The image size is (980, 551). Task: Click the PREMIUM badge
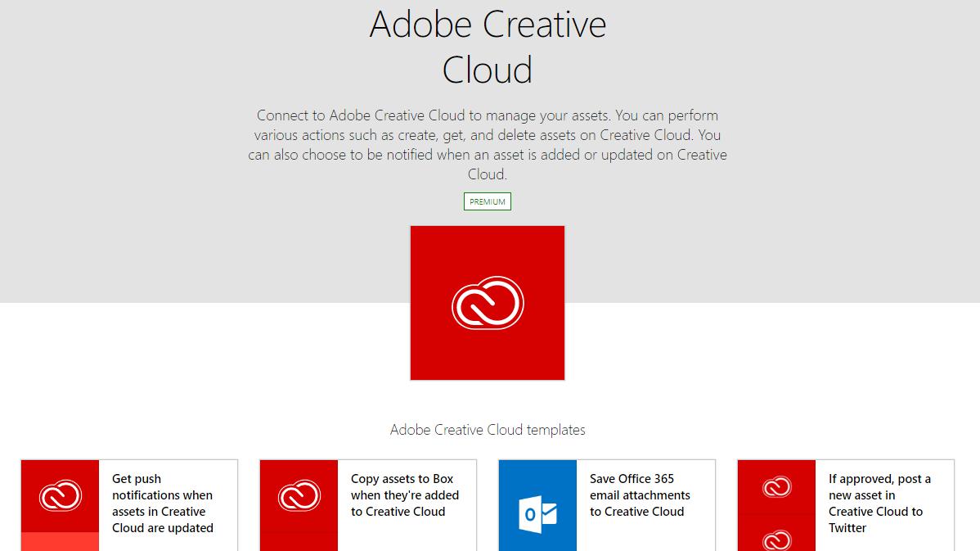(488, 201)
